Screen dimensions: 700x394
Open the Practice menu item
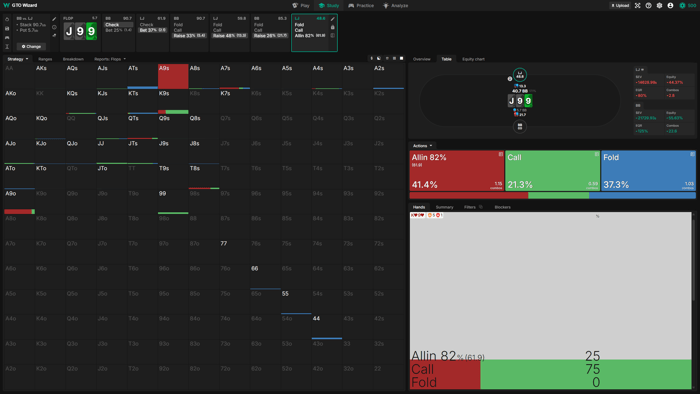[x=361, y=5]
